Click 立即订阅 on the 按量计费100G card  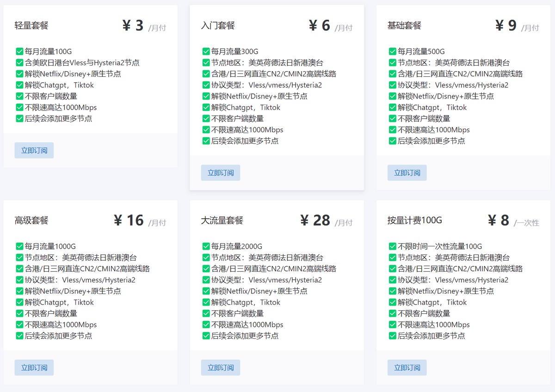pos(407,367)
